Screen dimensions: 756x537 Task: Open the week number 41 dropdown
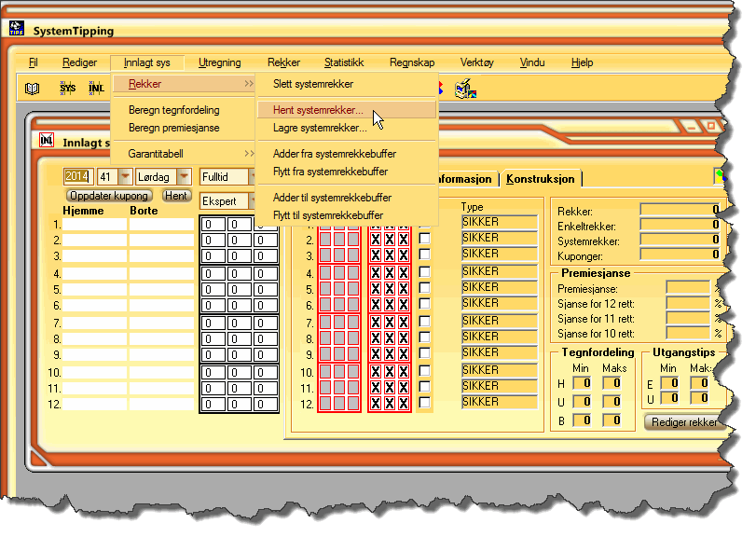(125, 177)
